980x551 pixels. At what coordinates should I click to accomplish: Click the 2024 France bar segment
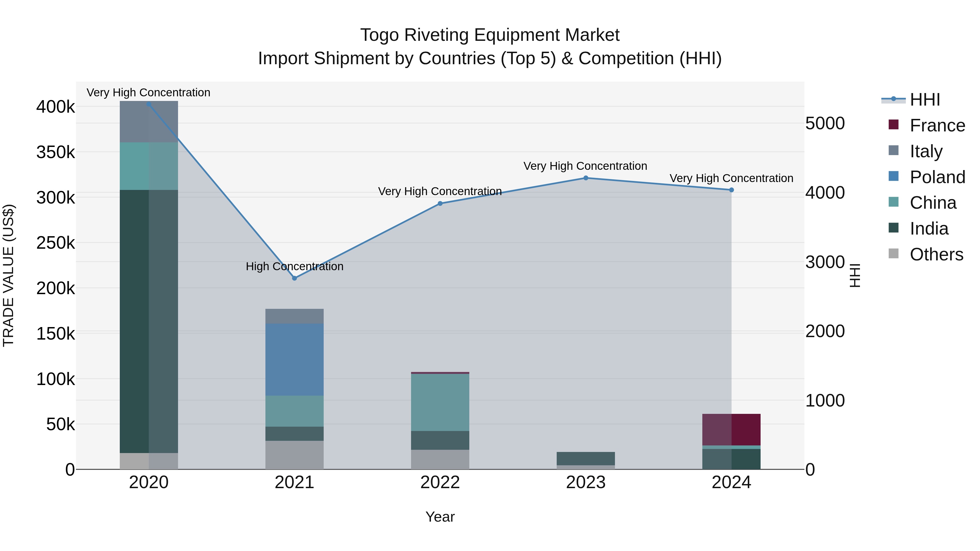click(x=731, y=430)
